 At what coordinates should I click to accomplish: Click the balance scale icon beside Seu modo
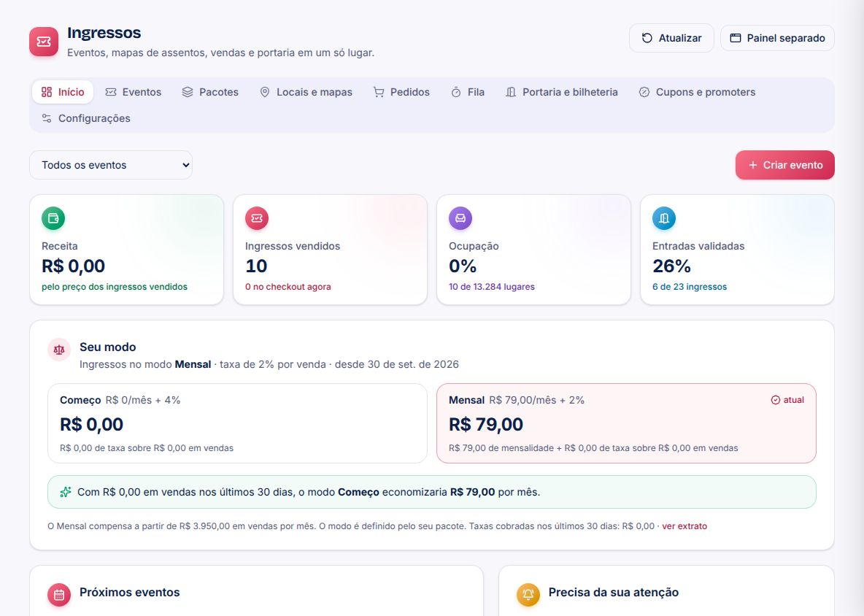coord(60,350)
